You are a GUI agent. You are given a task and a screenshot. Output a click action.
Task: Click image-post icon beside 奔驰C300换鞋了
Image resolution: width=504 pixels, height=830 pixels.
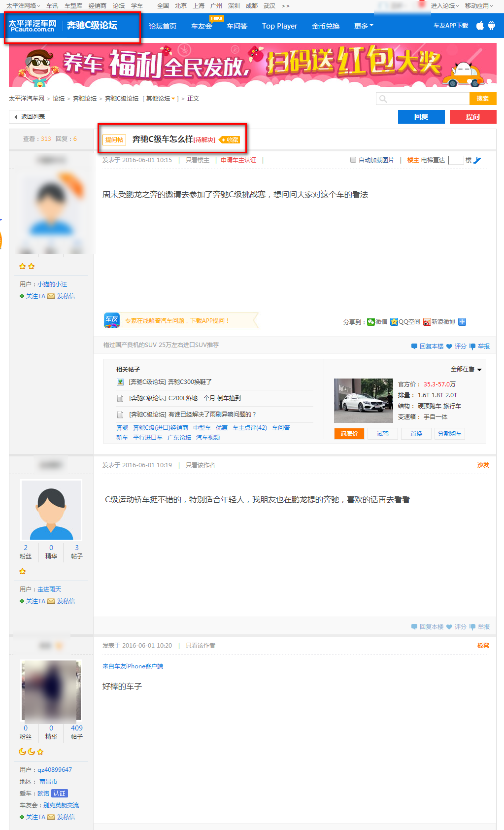[x=120, y=382]
